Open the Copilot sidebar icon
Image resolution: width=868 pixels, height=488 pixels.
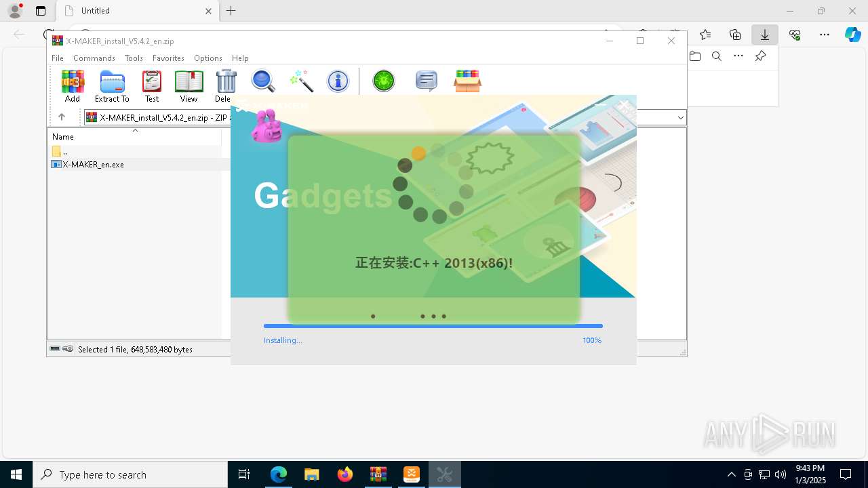coord(852,35)
